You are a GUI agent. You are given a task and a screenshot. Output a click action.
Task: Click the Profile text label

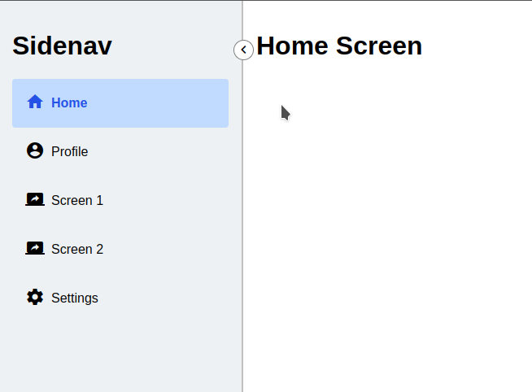click(70, 151)
